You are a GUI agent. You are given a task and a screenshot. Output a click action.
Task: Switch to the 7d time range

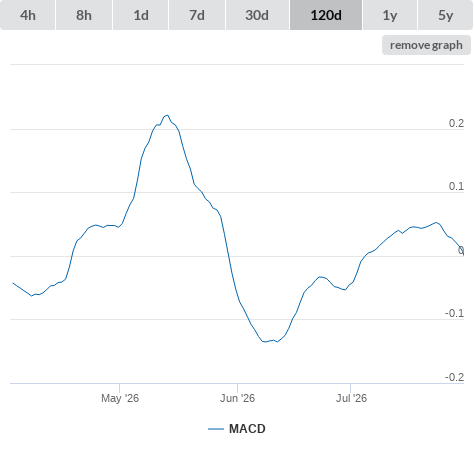tap(197, 15)
